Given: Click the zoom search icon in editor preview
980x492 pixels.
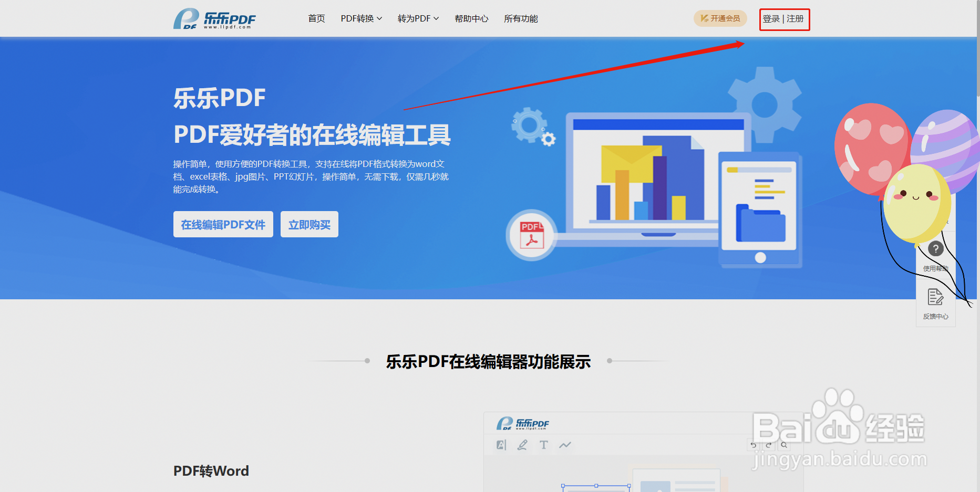Looking at the screenshot, I should [x=784, y=445].
